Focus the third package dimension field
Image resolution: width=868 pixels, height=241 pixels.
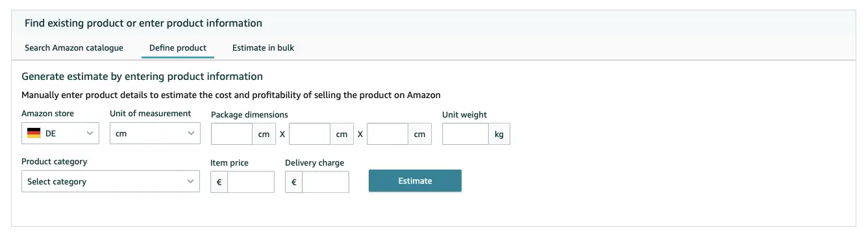point(388,134)
